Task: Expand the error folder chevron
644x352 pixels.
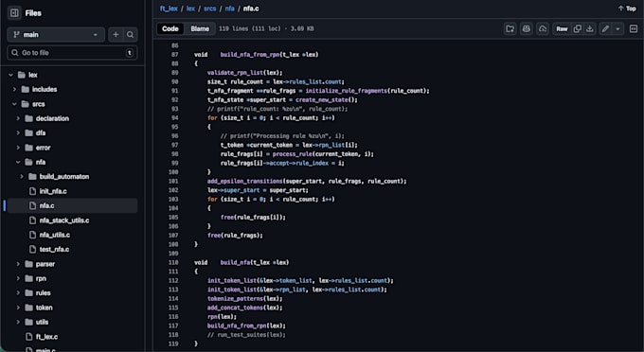Action: 19,148
